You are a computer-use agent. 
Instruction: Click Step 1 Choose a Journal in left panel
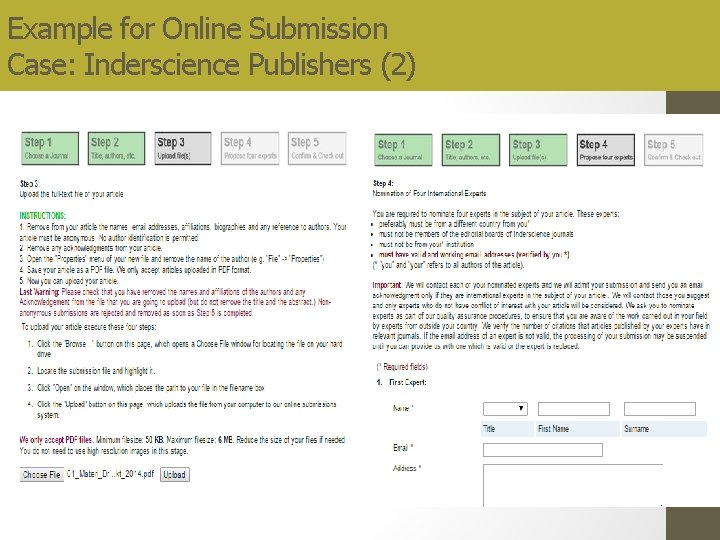click(x=50, y=148)
